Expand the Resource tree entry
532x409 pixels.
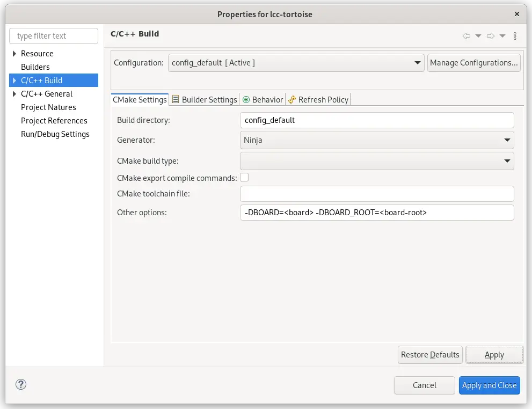pos(14,53)
